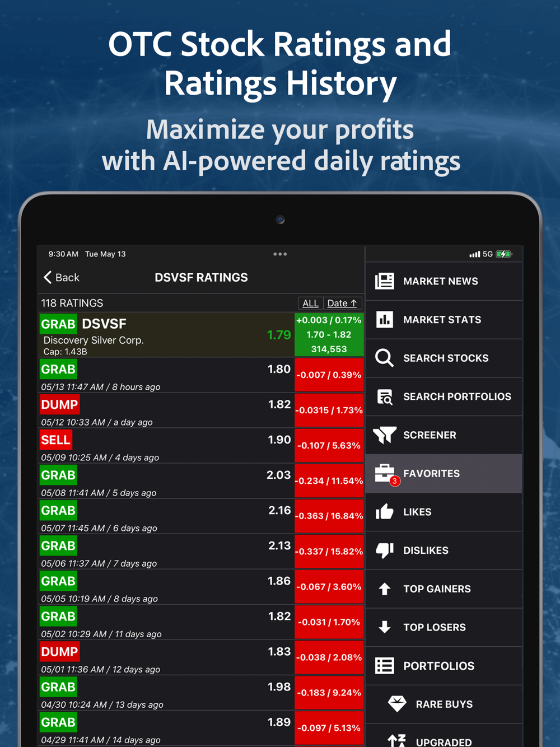Select PORTFOLIOS menu item
This screenshot has height=747, width=560.
tap(444, 666)
